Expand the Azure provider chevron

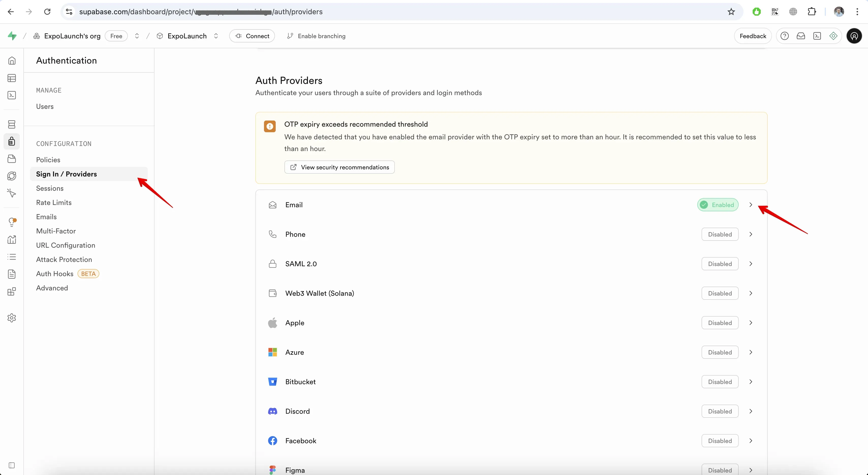(x=751, y=352)
